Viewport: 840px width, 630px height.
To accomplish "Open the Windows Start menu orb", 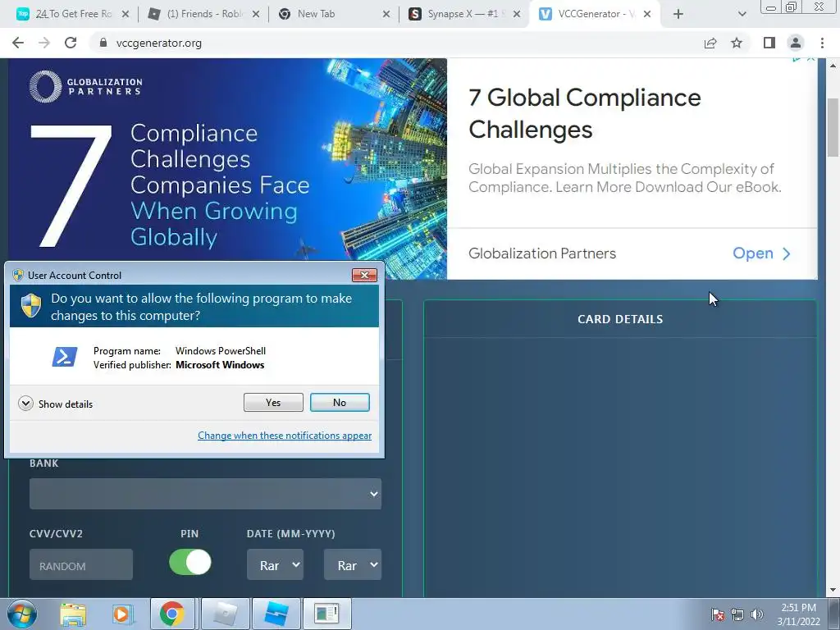I will (21, 614).
